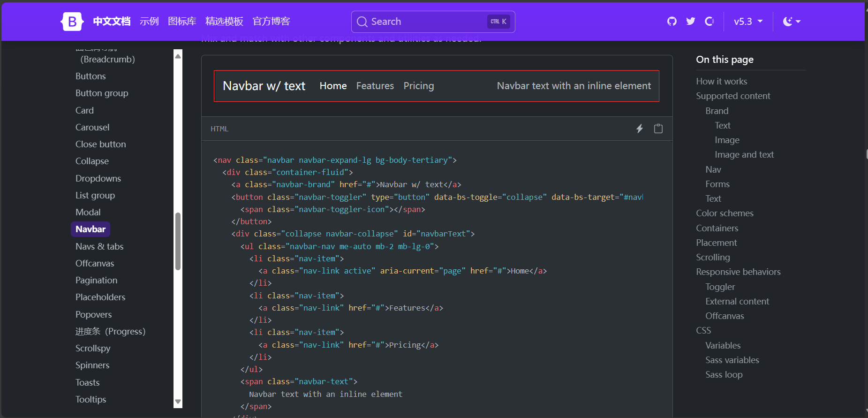Jump to Variables in page contents
The image size is (868, 418).
click(723, 345)
